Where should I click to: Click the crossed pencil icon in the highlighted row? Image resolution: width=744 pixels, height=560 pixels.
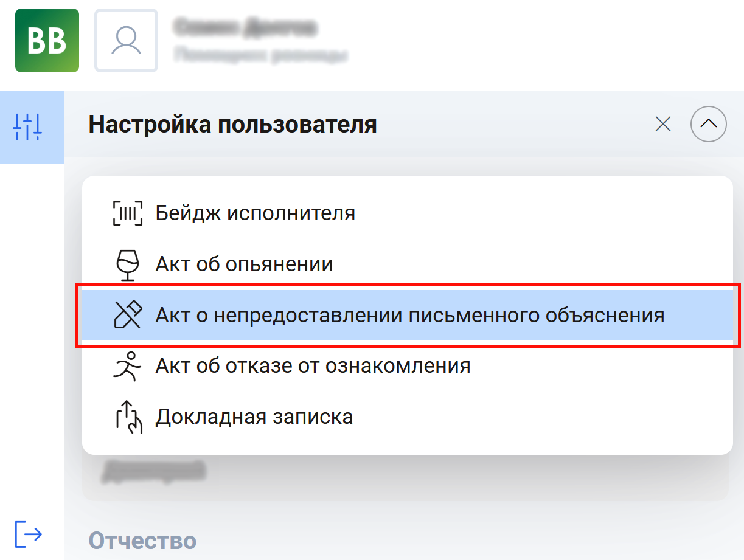click(x=128, y=316)
